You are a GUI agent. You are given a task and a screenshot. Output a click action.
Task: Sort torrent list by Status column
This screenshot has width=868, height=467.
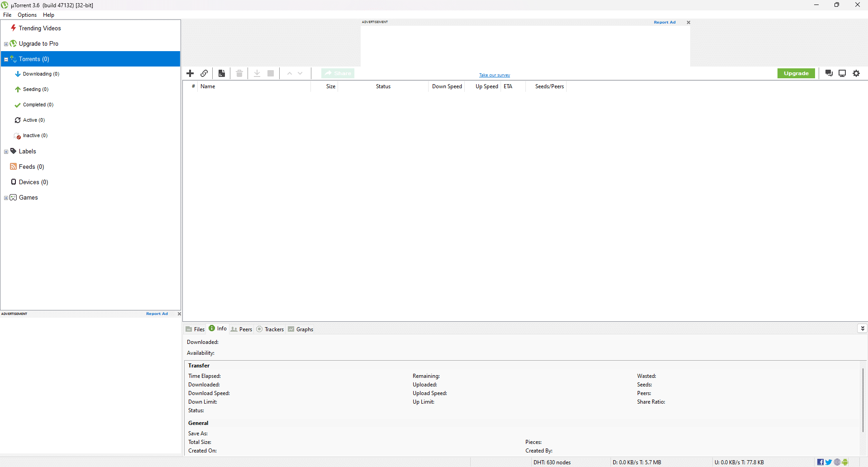pos(383,86)
